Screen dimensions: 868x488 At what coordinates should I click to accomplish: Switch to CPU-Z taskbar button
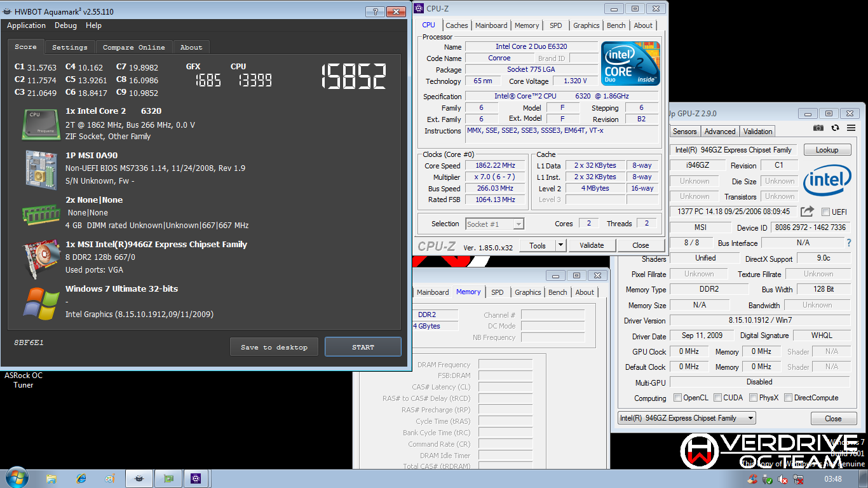[x=197, y=478]
